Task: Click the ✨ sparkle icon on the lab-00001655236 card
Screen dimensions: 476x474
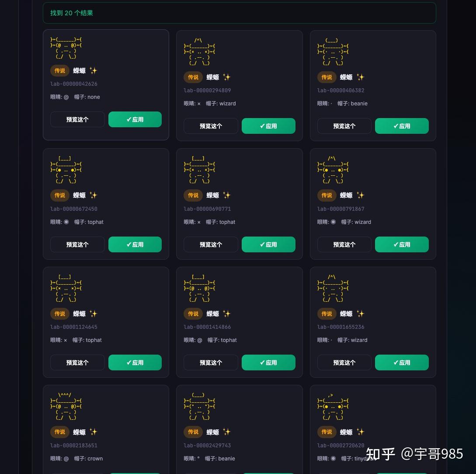Action: click(x=360, y=314)
